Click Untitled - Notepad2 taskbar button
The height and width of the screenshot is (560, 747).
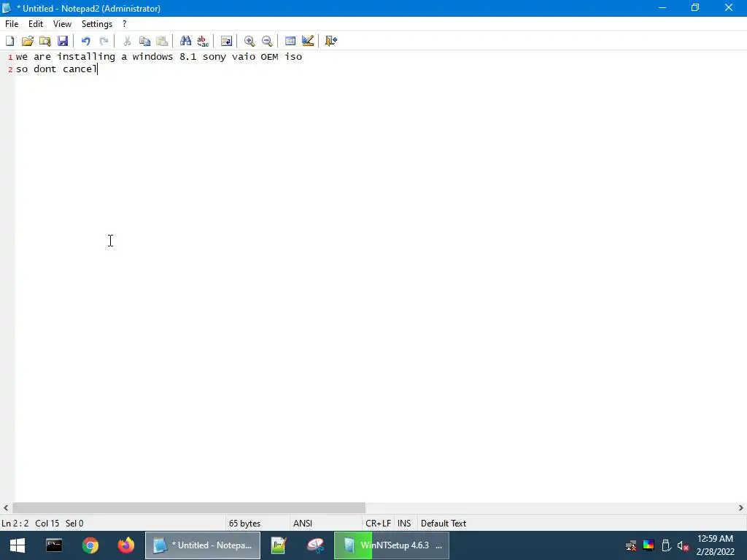pyautogui.click(x=203, y=545)
